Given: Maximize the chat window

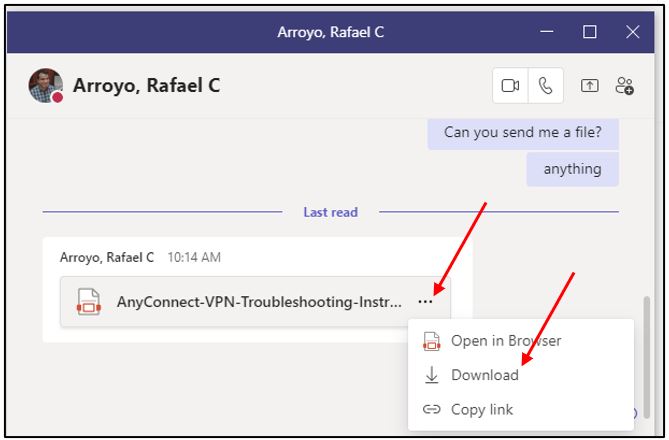Looking at the screenshot, I should pos(590,32).
